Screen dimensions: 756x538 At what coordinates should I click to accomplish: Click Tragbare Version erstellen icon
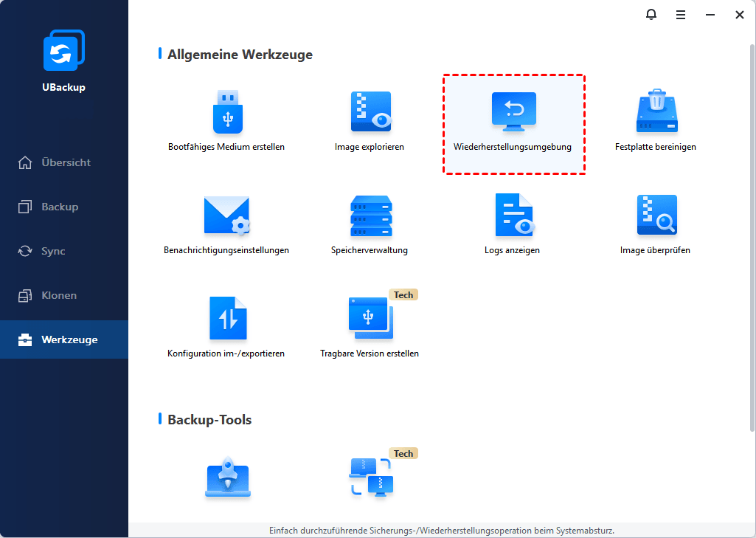click(370, 318)
